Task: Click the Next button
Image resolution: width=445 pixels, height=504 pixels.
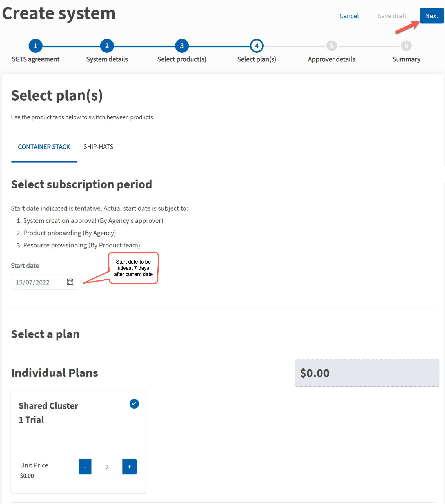Action: 431,16
